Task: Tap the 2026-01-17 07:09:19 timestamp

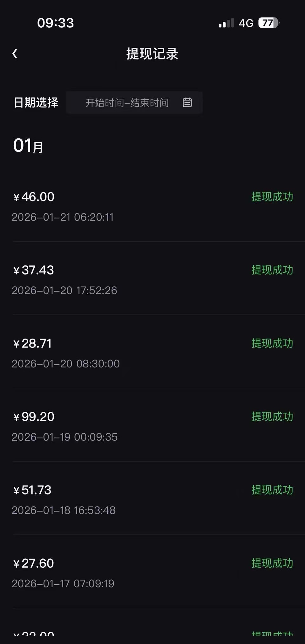Action: tap(63, 584)
